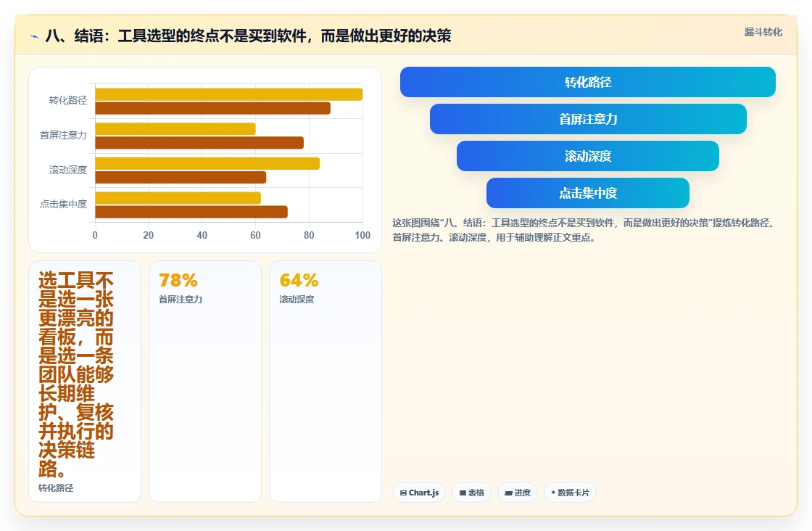Viewport: 812px width, 531px height.
Task: Click x-axis tick label 20
Action: [x=148, y=235]
